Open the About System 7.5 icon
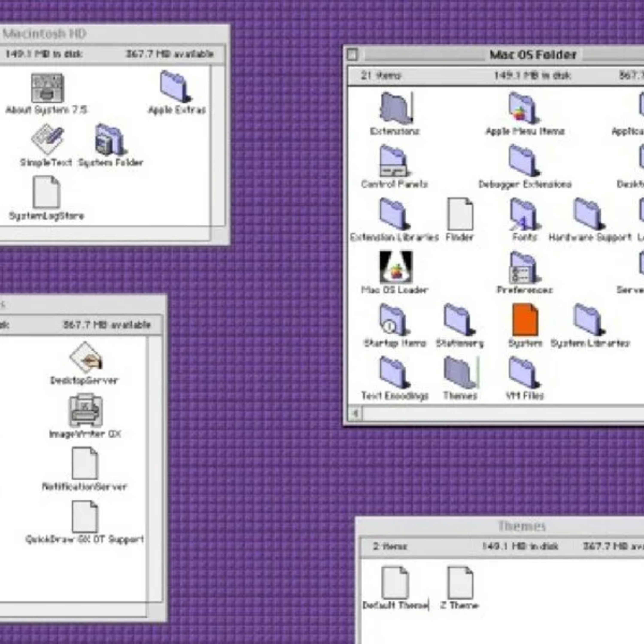 [x=47, y=88]
